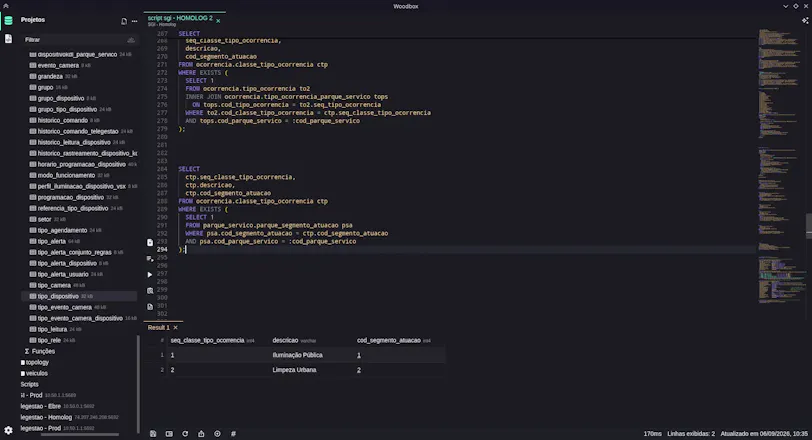Select the grupo table
Screen dimensions: 812x440
pyautogui.click(x=46, y=87)
